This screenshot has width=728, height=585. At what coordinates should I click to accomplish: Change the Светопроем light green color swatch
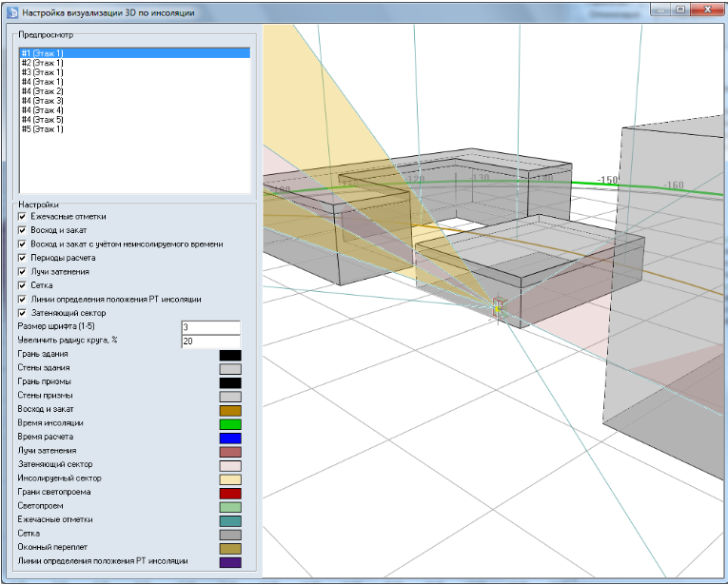pyautogui.click(x=230, y=507)
